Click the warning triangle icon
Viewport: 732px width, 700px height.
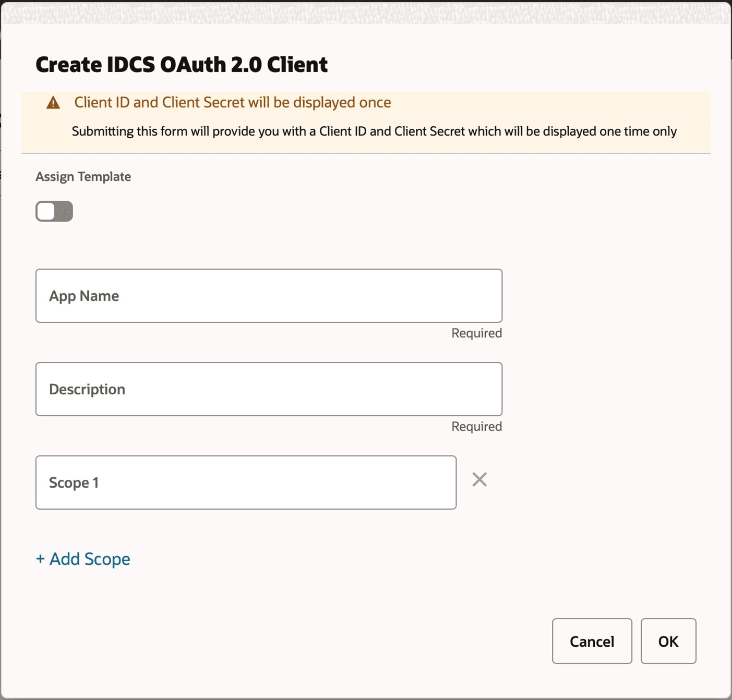click(53, 103)
